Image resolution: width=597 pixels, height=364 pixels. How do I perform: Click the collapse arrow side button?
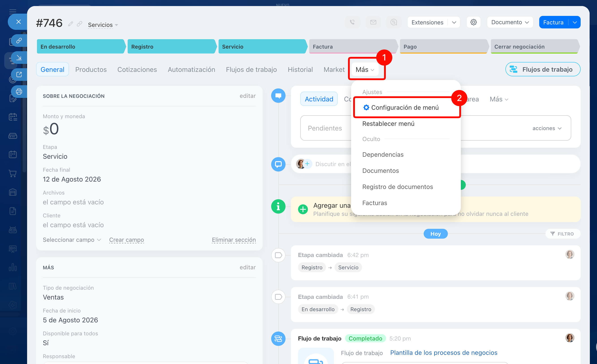[x=19, y=58]
